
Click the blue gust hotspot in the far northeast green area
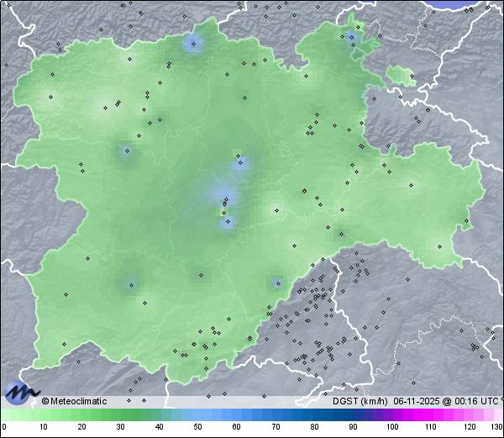tap(352, 37)
